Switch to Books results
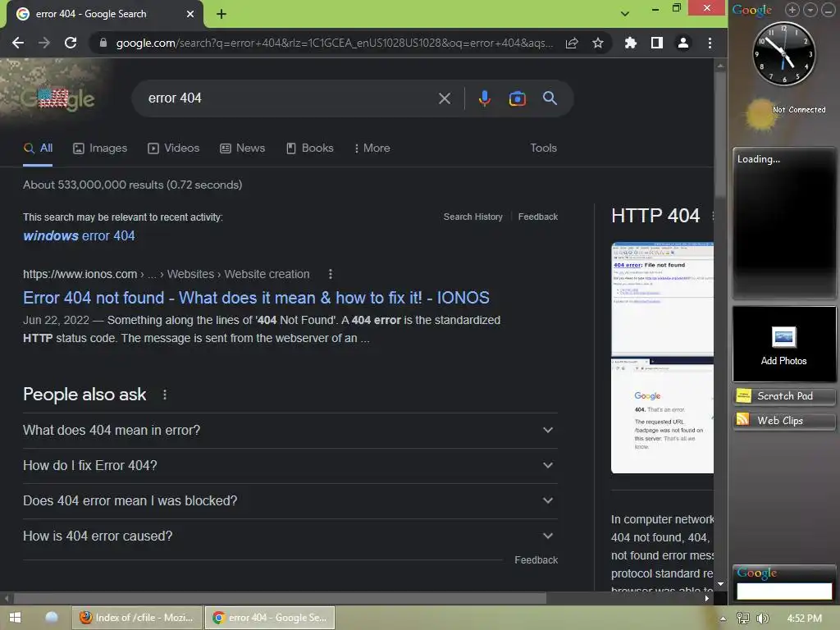The image size is (840, 630). coord(309,148)
